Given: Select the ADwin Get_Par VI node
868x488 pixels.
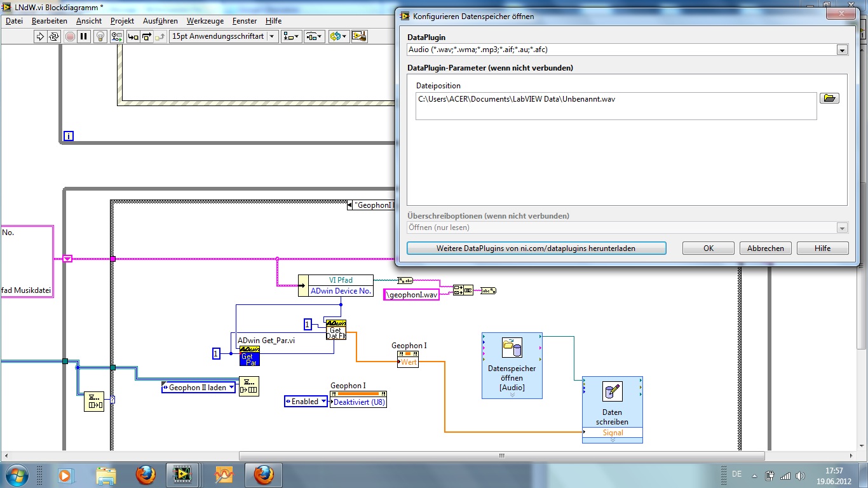Looking at the screenshot, I should click(250, 356).
